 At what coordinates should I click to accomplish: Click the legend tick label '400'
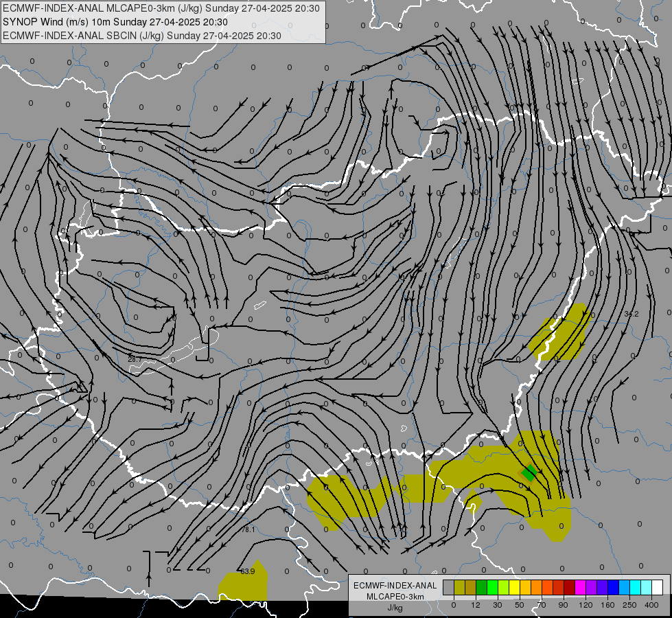[651, 605]
